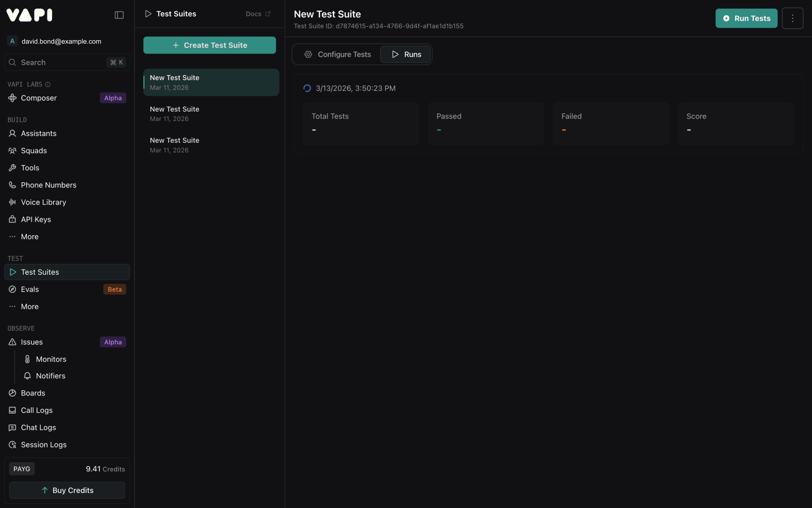Select Test Suites in sidebar
The image size is (812, 508).
[67, 272]
